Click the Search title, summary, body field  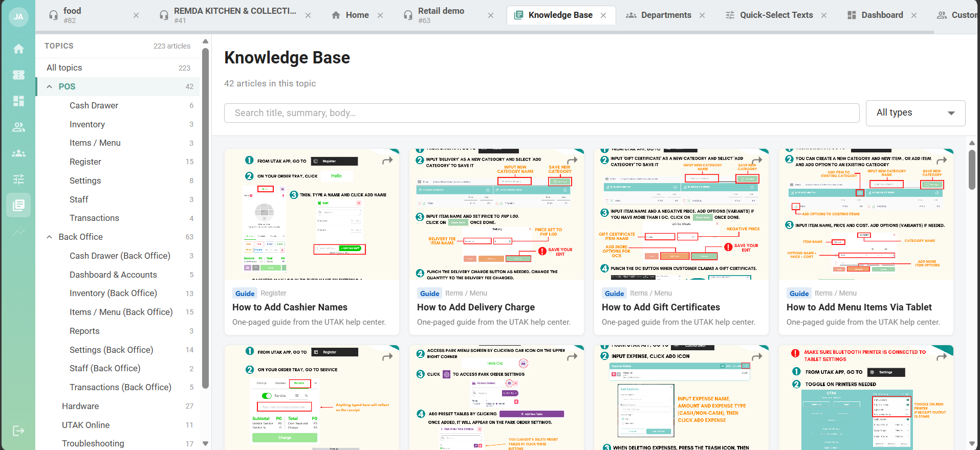click(541, 113)
